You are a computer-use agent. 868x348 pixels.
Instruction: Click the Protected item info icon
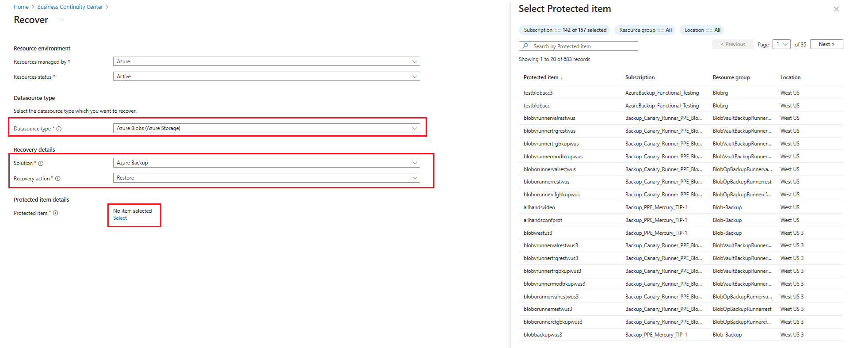pyautogui.click(x=56, y=213)
